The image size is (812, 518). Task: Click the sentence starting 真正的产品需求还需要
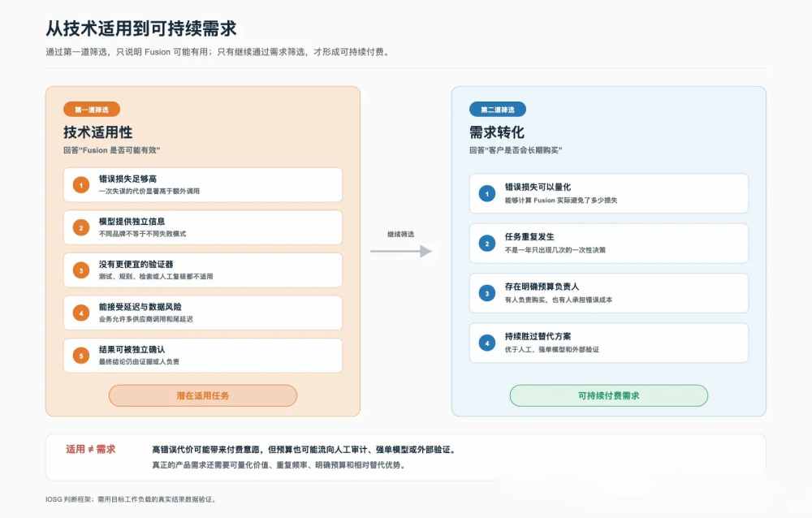coord(279,465)
